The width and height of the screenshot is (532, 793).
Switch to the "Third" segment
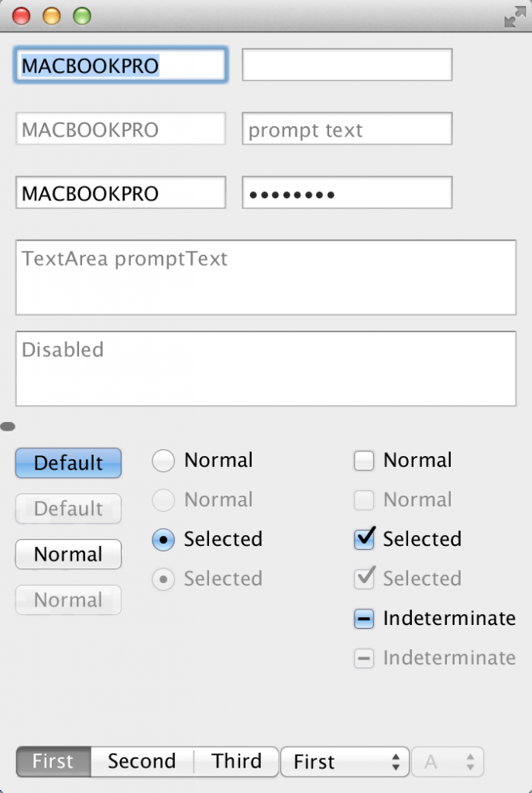[x=236, y=761]
